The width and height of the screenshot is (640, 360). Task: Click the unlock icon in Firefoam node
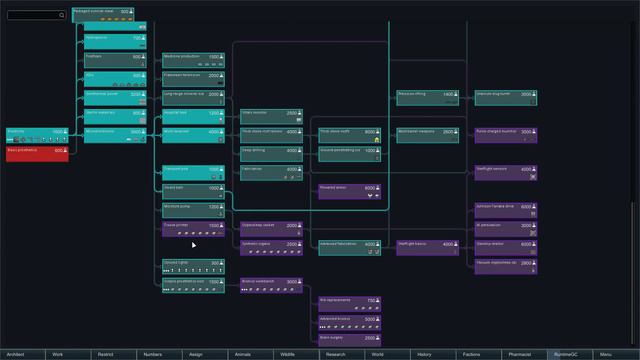(x=142, y=64)
